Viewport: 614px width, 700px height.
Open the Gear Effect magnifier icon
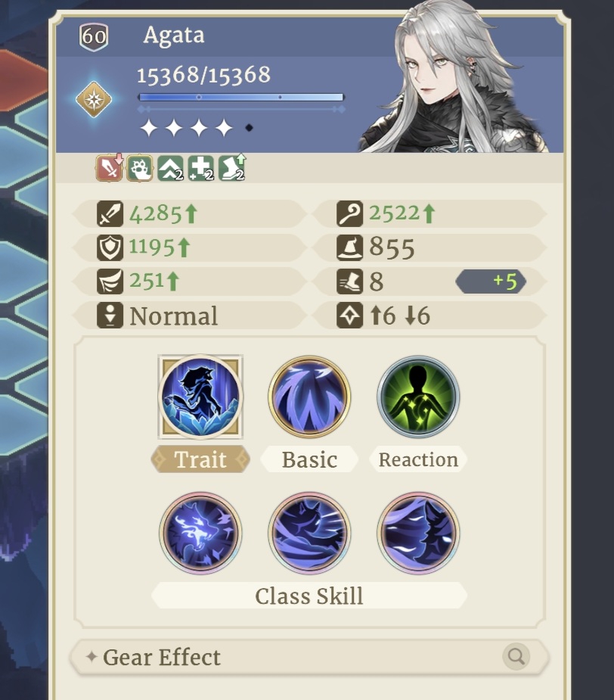(x=516, y=657)
